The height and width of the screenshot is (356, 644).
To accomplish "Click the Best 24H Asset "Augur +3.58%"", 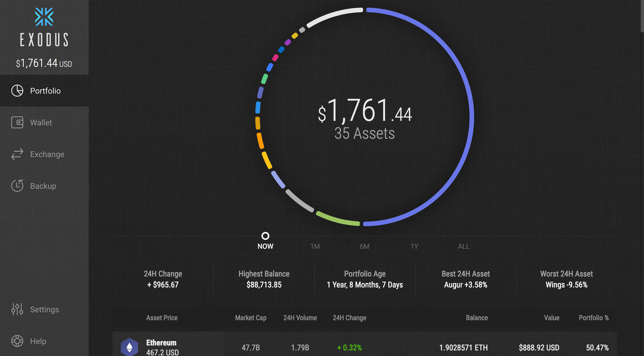I will (466, 285).
